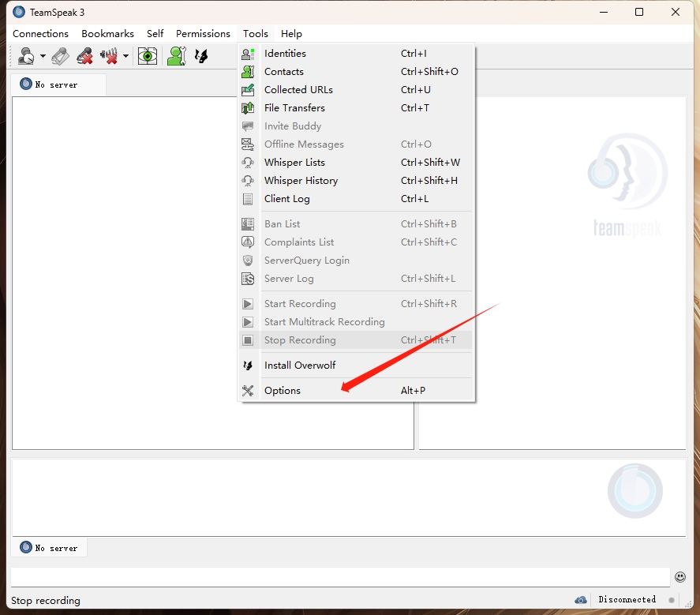Click the toggle subscription tag toolbar icon

pos(60,56)
